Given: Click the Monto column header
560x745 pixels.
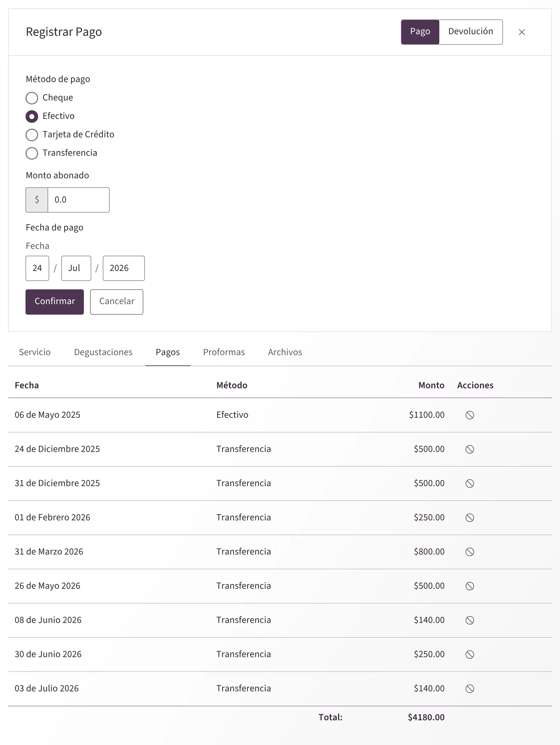Looking at the screenshot, I should coord(431,385).
